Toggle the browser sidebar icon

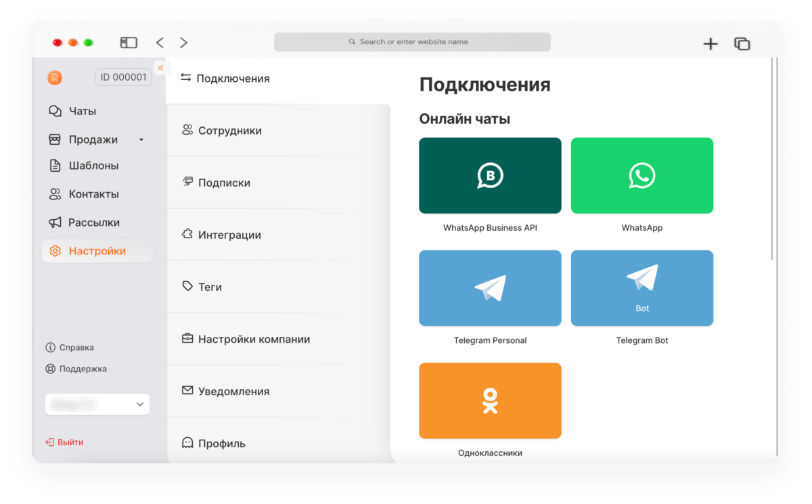coord(129,43)
